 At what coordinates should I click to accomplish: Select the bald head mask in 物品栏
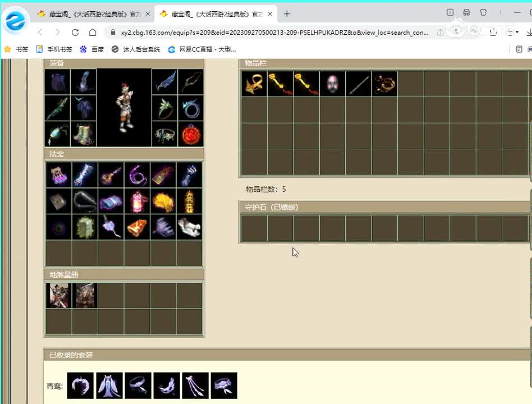[332, 84]
